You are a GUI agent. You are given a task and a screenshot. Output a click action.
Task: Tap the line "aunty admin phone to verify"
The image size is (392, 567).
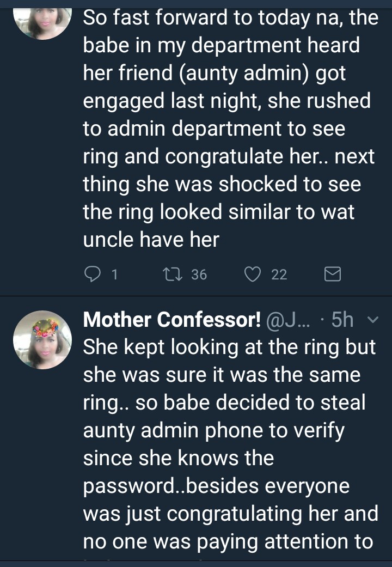[x=214, y=431]
